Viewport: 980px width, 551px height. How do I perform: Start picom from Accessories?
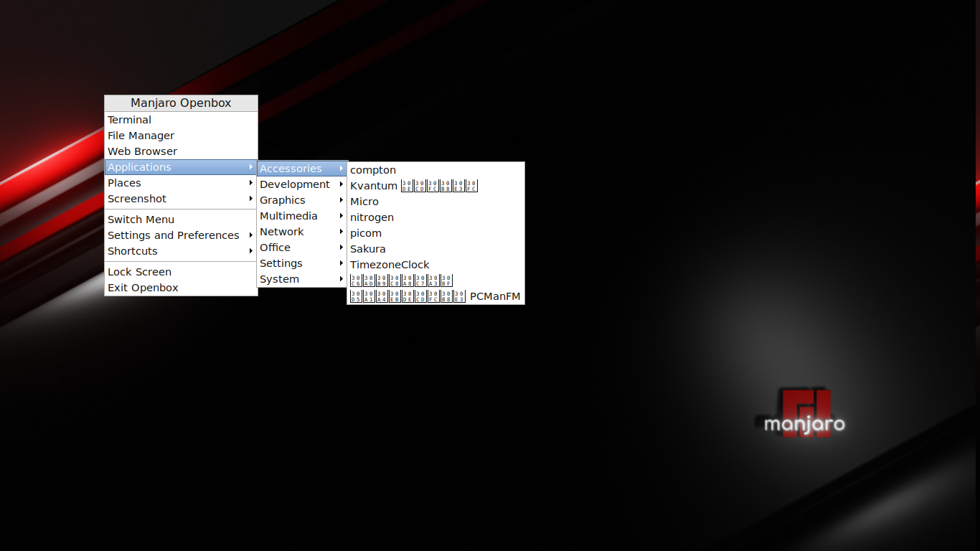435,233
